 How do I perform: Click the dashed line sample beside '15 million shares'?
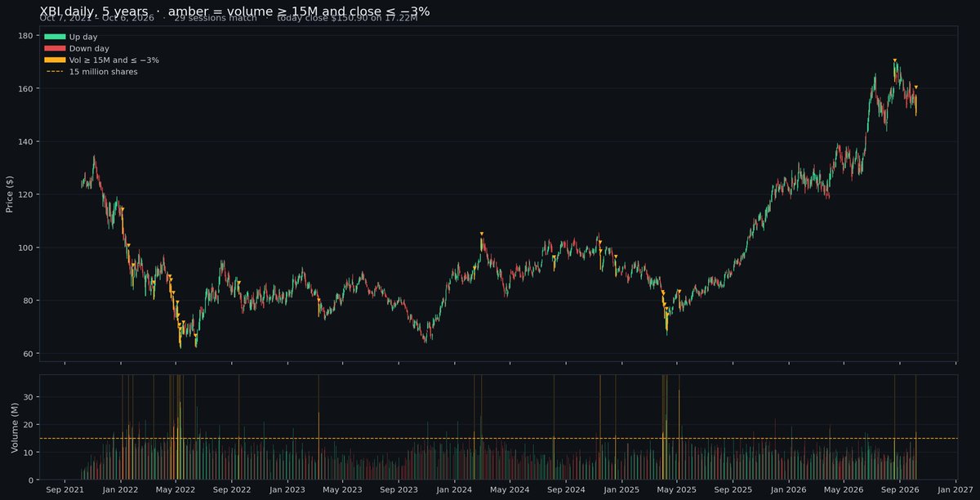pos(55,72)
